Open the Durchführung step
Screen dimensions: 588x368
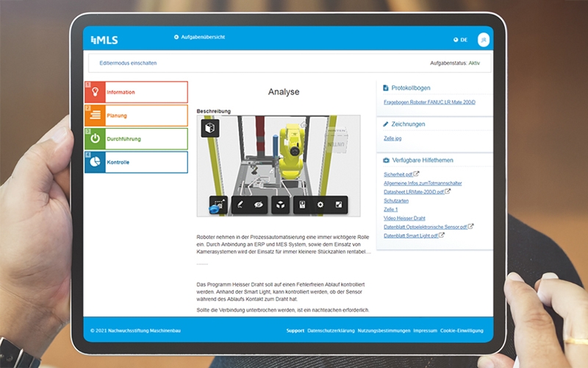pyautogui.click(x=136, y=138)
